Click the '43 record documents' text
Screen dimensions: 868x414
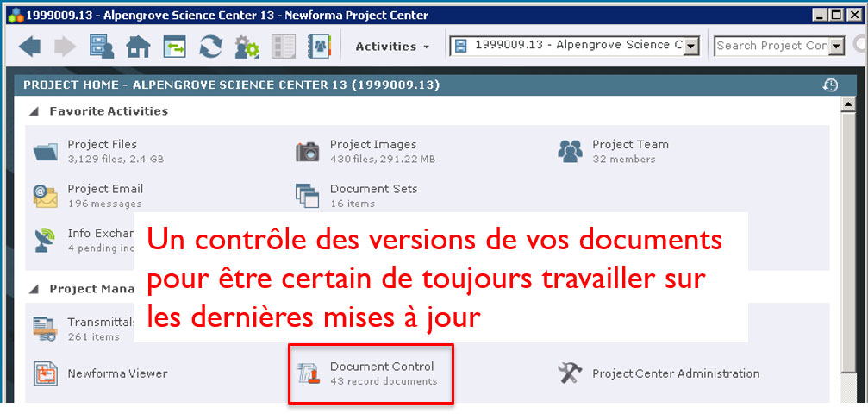384,381
